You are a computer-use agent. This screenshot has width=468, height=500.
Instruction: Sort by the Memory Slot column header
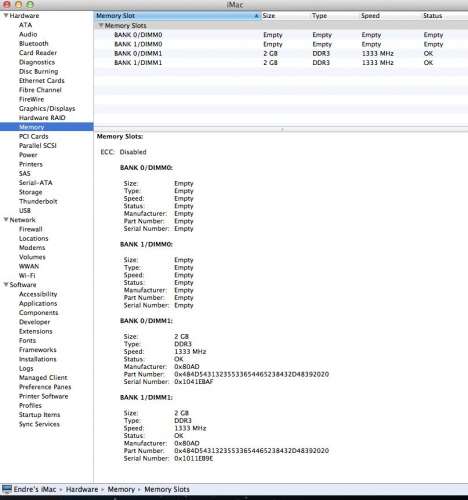(177, 16)
